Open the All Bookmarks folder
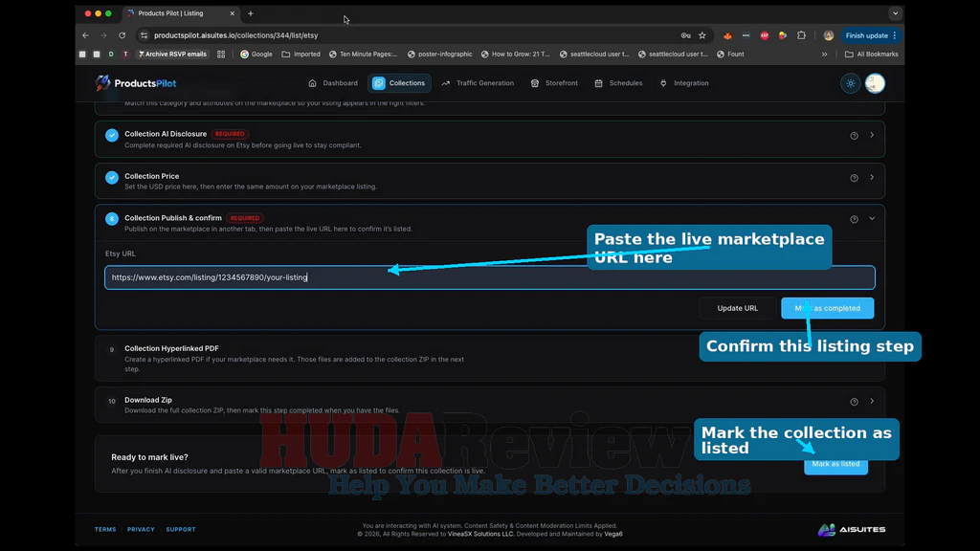Viewport: 980px width, 551px height. [x=871, y=55]
